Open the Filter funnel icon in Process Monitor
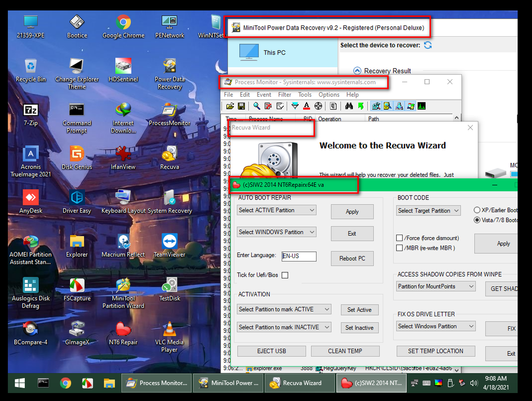Viewport: 532px width, 401px height. click(x=295, y=106)
